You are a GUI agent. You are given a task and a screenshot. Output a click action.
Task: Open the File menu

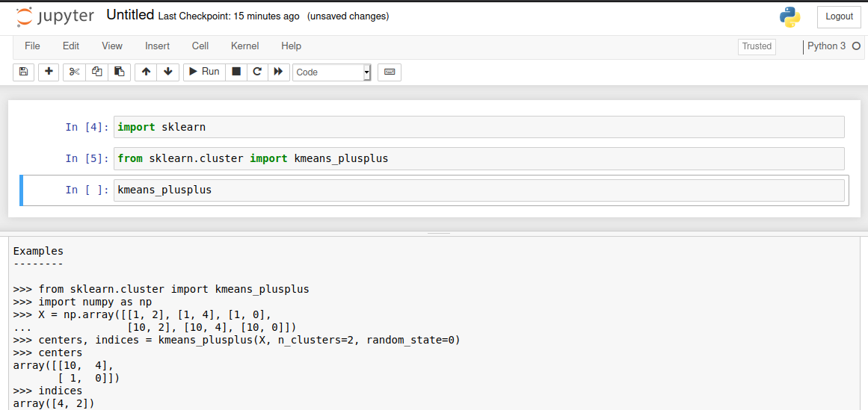32,46
